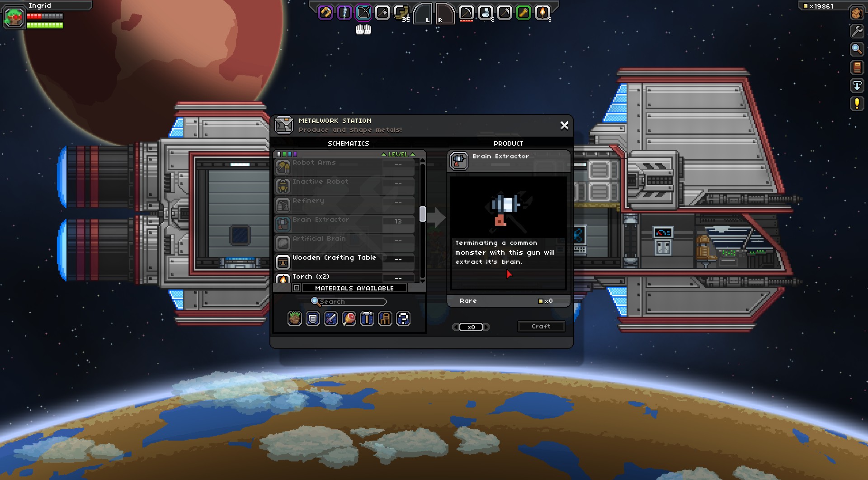Click the schematics Search field
Viewport: 868px width, 480px height.
click(351, 302)
